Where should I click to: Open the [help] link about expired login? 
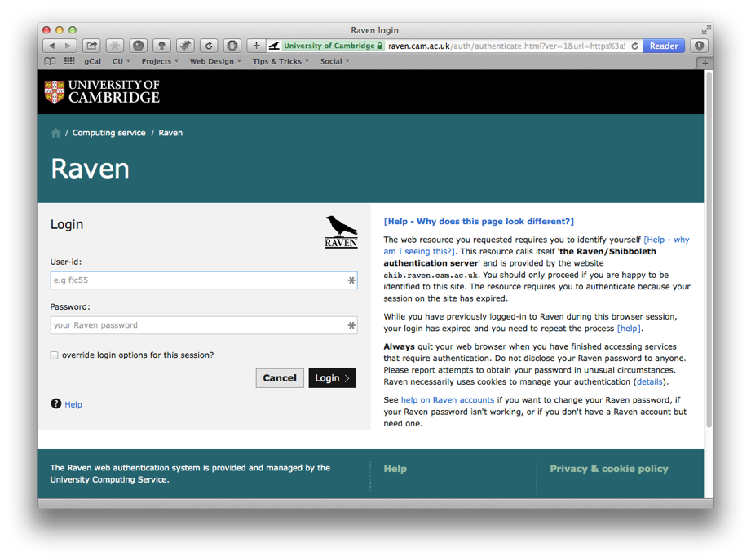pos(629,329)
